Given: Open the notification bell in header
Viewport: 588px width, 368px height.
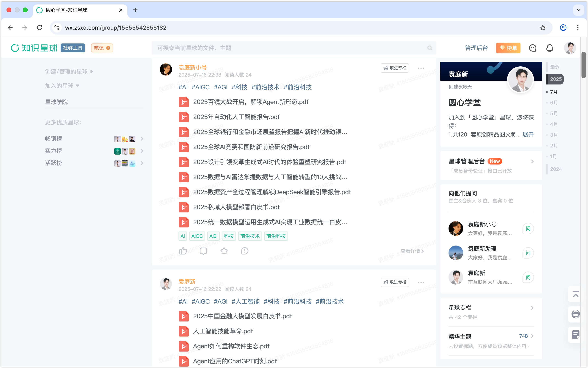Looking at the screenshot, I should click(550, 48).
